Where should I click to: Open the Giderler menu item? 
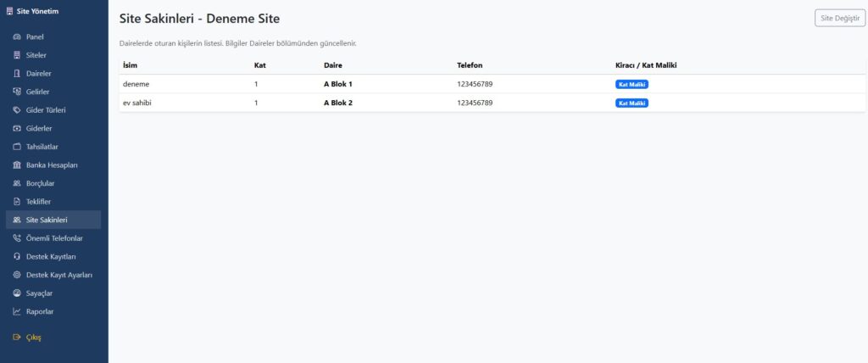coord(39,128)
